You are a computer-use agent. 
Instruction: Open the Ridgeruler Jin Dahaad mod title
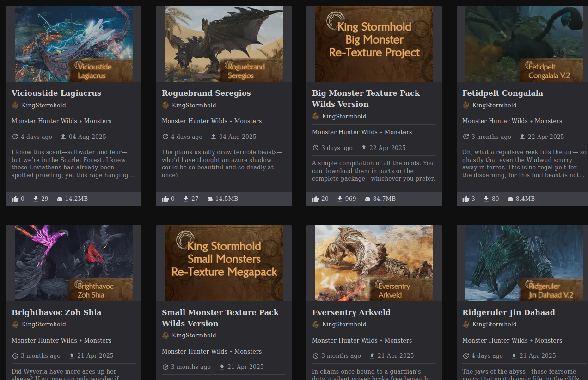tap(508, 312)
